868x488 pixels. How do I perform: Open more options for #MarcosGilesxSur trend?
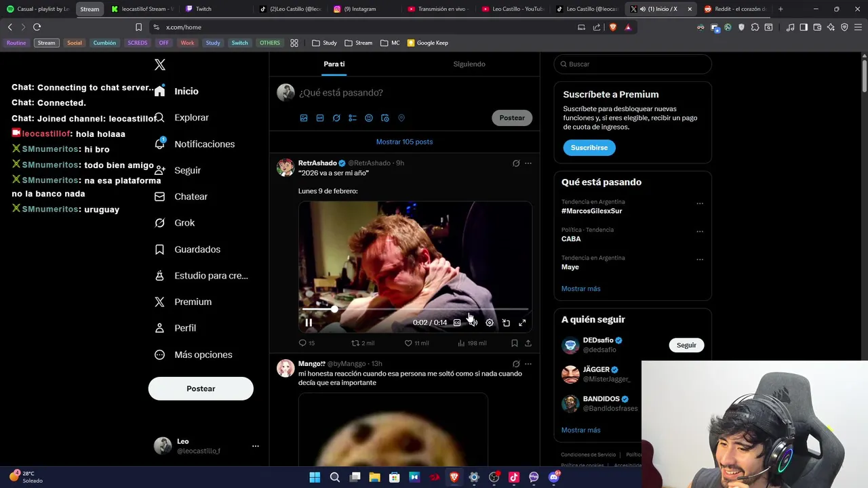point(700,203)
